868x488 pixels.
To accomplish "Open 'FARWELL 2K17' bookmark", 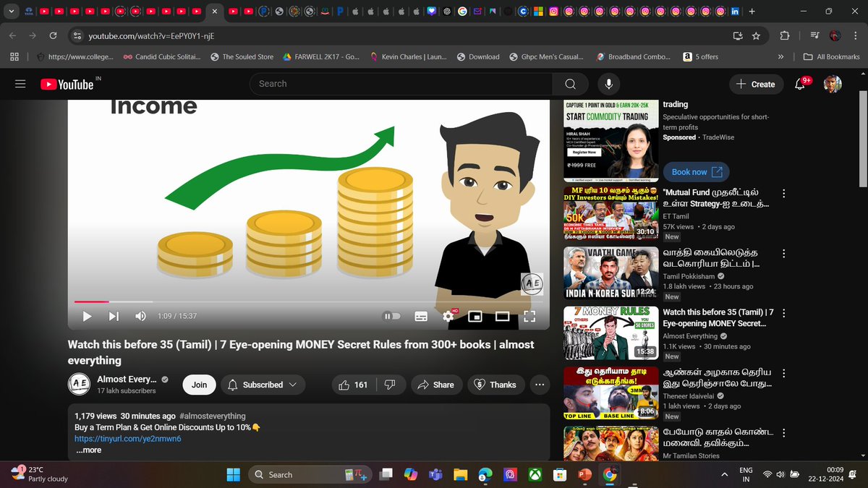I will (x=320, y=56).
